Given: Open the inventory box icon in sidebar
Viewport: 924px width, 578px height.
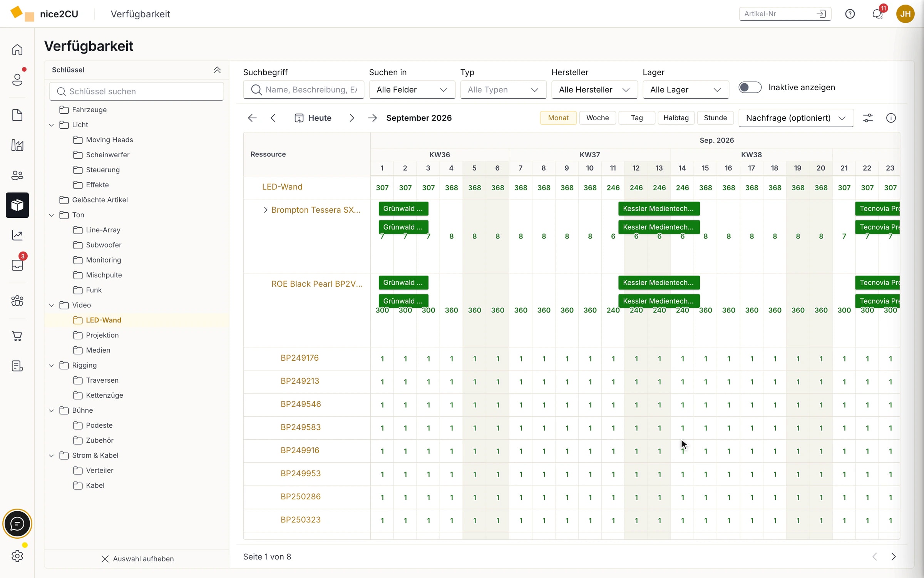Looking at the screenshot, I should [17, 205].
